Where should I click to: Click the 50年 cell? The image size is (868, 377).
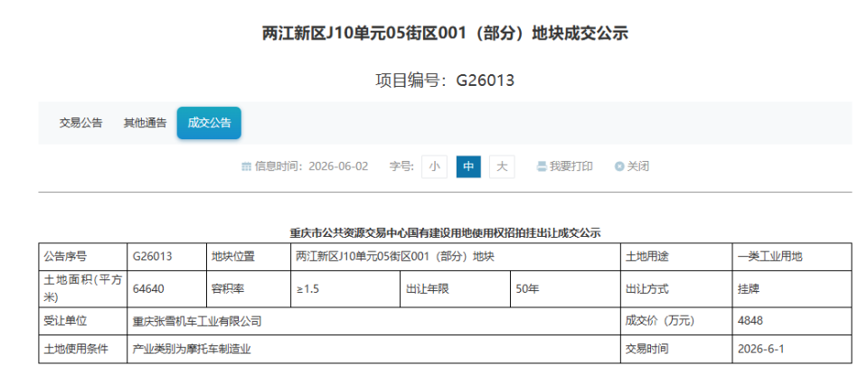pyautogui.click(x=565, y=289)
